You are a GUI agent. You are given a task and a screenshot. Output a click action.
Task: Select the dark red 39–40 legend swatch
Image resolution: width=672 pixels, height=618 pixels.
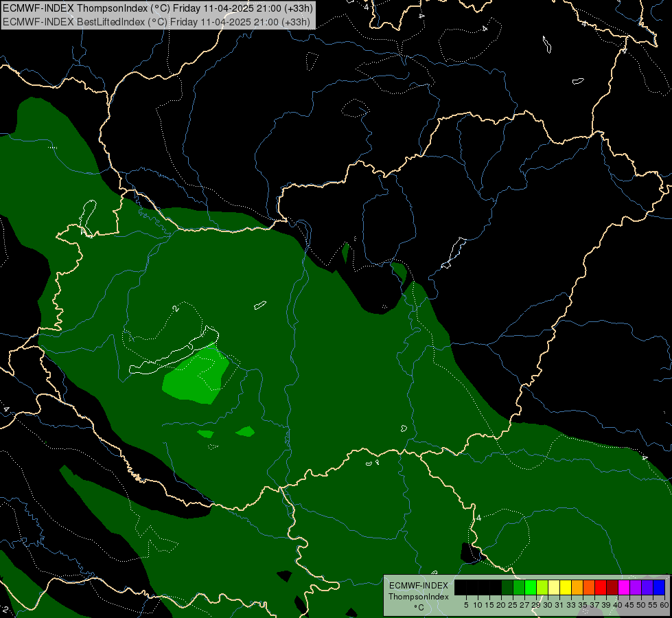pos(612,587)
